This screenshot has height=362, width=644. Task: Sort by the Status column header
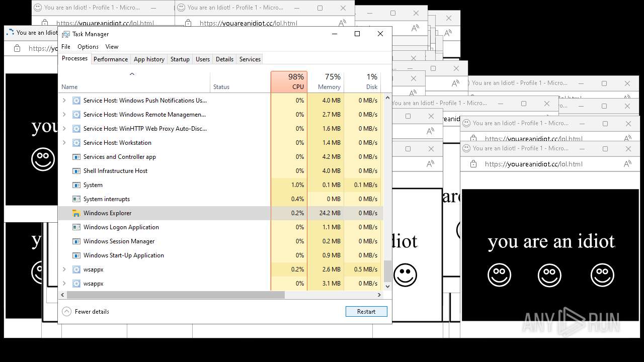pos(240,81)
